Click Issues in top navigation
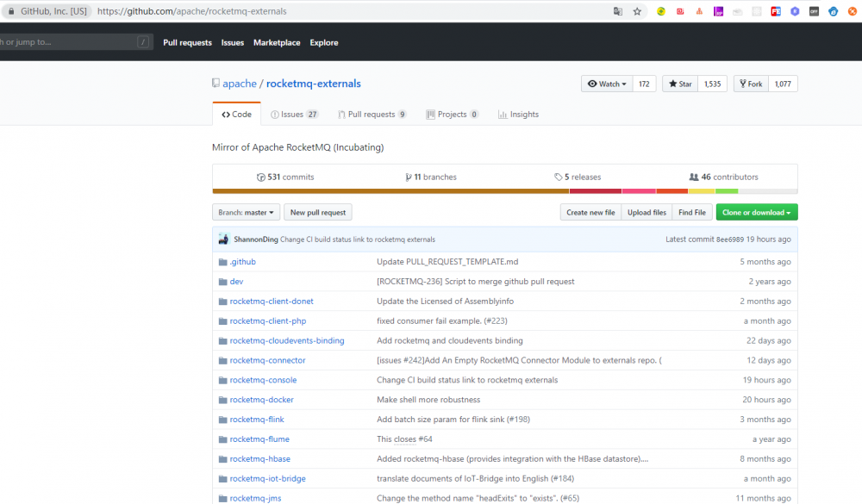The image size is (862, 504). (233, 42)
